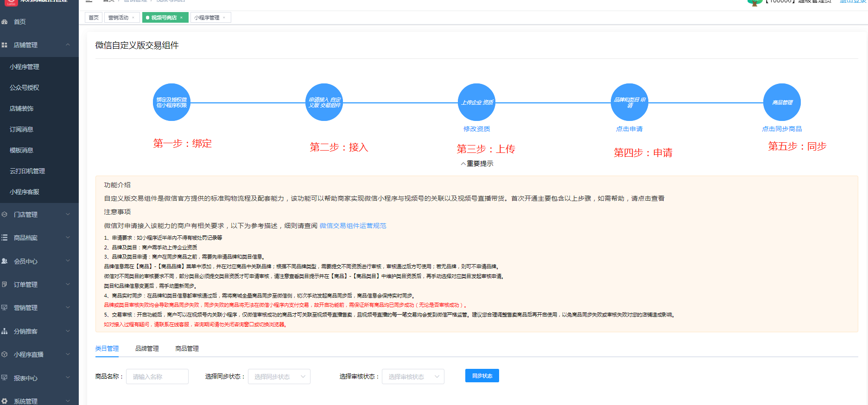The width and height of the screenshot is (868, 405).
Task: Click the 订单管理 document icon
Action: 5,285
